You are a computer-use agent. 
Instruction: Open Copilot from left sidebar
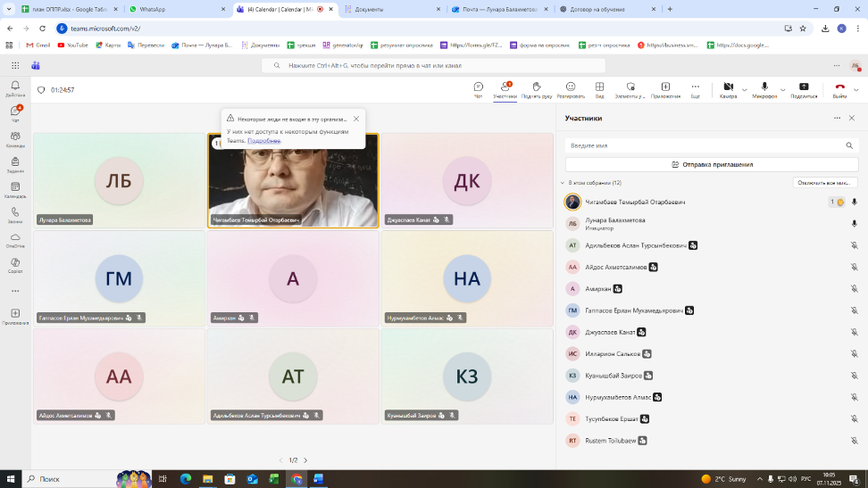point(15,265)
